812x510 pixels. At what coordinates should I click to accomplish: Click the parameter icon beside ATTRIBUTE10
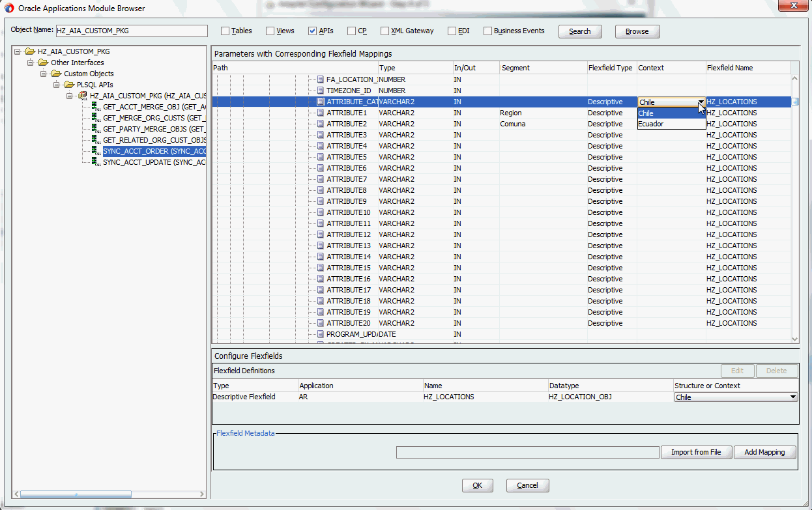tap(320, 212)
